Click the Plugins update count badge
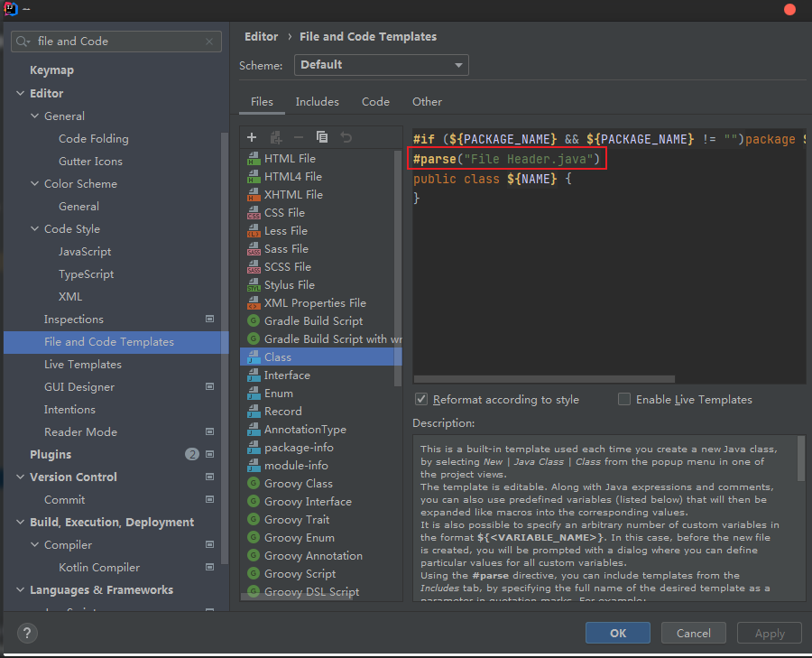This screenshot has height=658, width=812. [192, 454]
